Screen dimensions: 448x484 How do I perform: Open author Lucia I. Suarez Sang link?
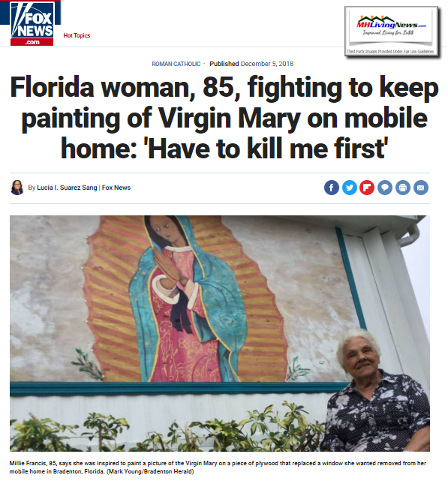click(67, 188)
